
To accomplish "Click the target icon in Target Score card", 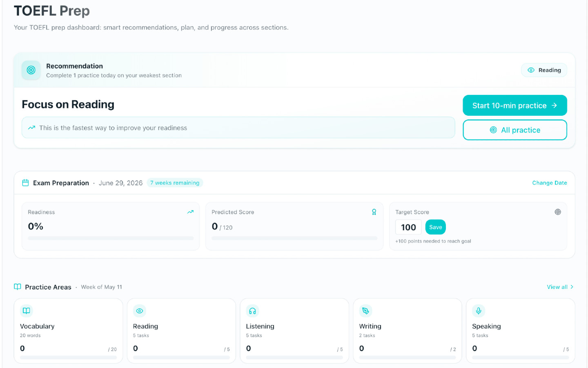I will coord(558,212).
